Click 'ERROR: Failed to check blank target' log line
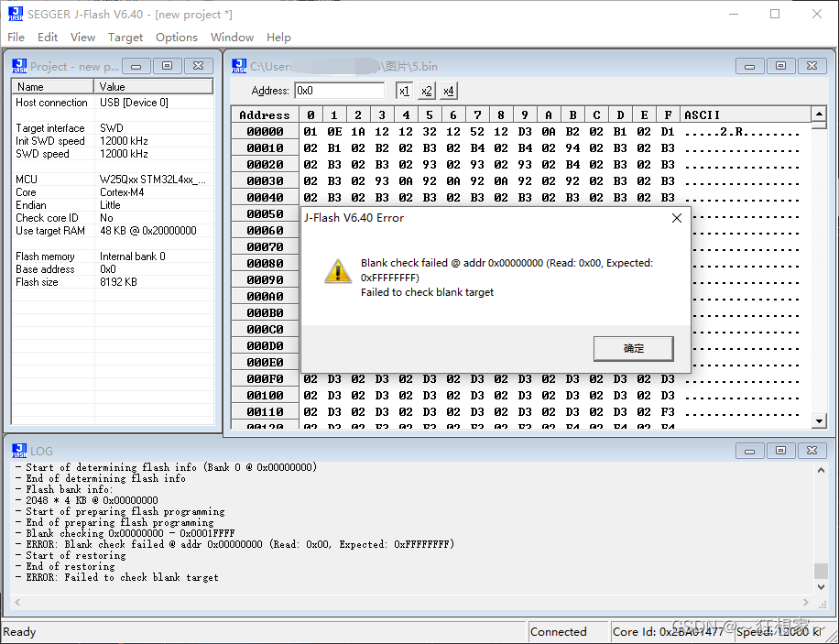 click(x=117, y=577)
